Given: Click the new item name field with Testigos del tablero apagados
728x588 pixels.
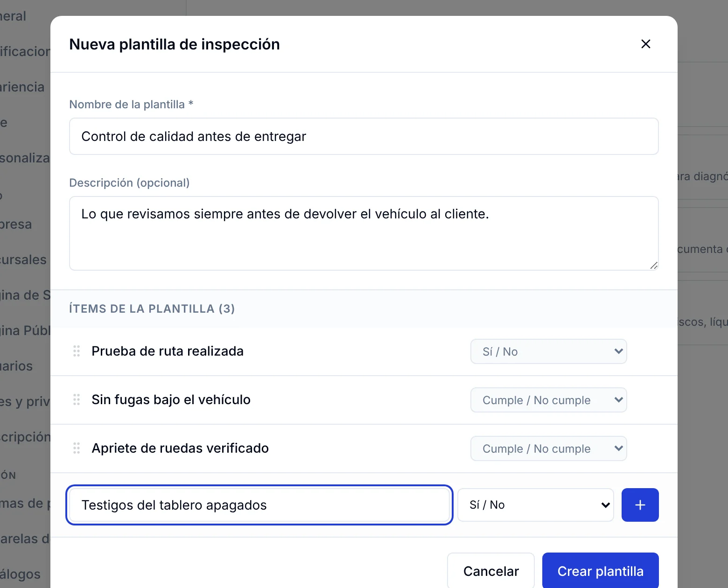Looking at the screenshot, I should point(259,505).
